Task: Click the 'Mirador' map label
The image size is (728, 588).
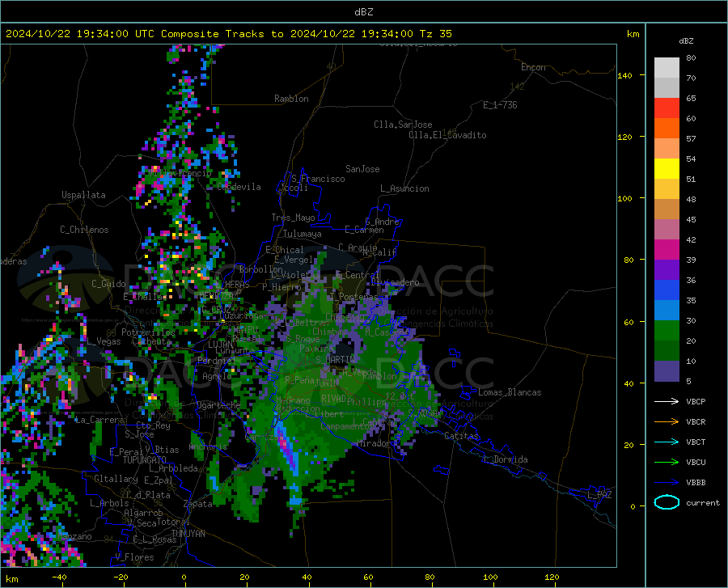Action: click(374, 443)
